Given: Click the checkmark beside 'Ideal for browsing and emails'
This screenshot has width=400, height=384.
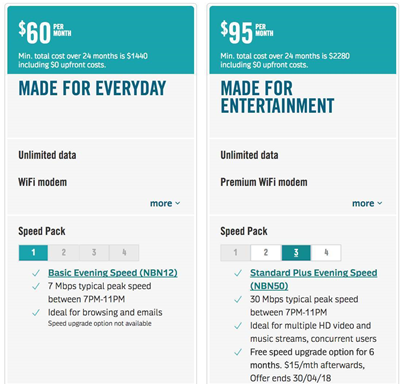Looking at the screenshot, I should point(36,313).
